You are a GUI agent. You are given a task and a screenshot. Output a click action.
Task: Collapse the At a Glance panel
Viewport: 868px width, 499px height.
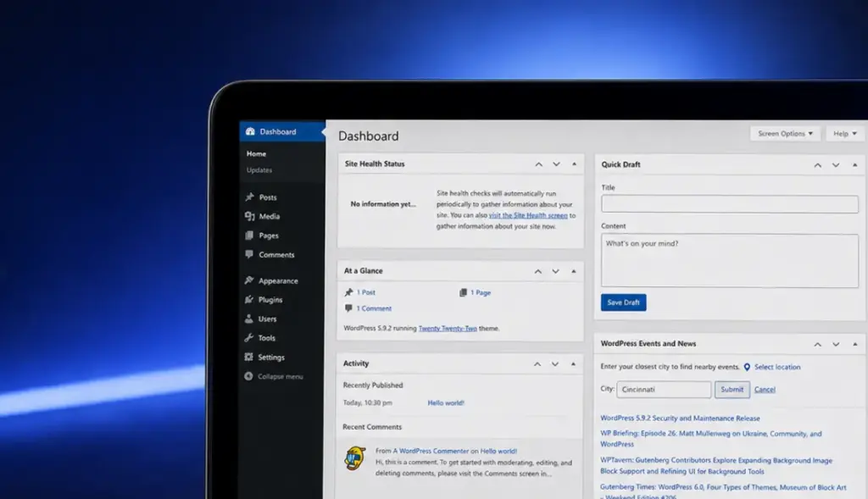pyautogui.click(x=574, y=272)
